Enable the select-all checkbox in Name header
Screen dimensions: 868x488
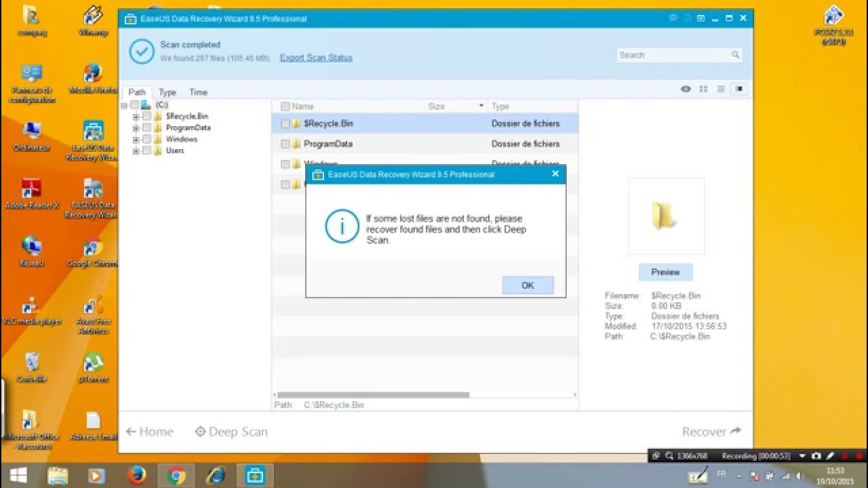285,106
